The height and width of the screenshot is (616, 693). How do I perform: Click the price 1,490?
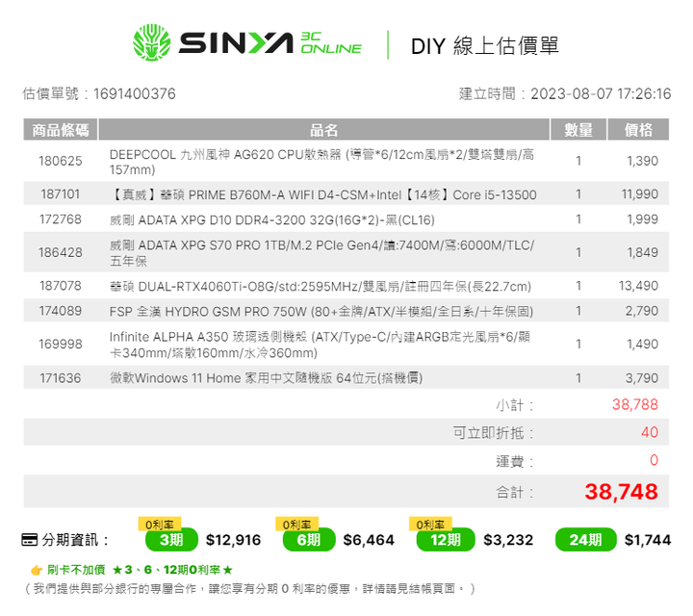click(x=643, y=344)
